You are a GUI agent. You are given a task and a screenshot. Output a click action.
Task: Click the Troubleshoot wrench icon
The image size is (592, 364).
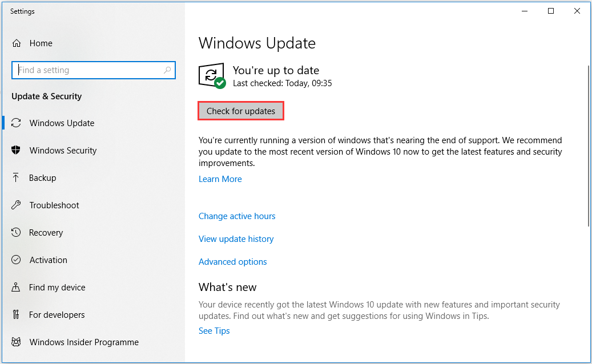click(16, 205)
